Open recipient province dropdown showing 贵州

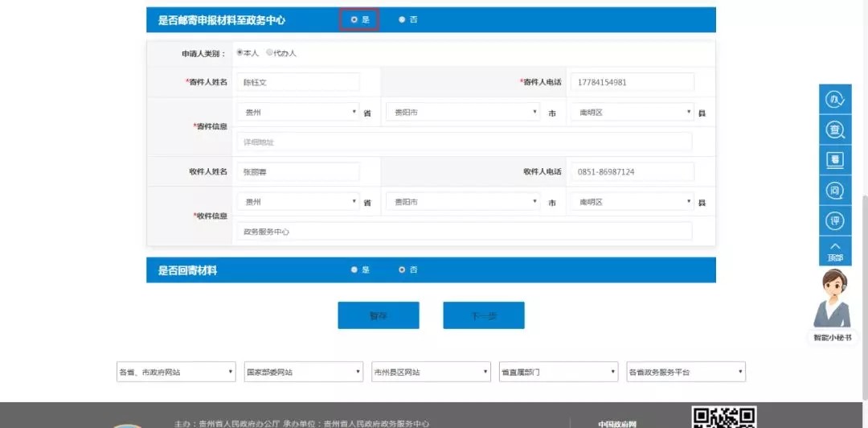point(298,202)
